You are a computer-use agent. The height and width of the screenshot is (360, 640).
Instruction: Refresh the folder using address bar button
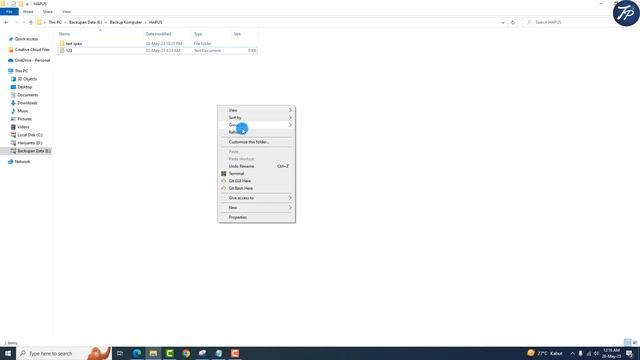pos(513,22)
